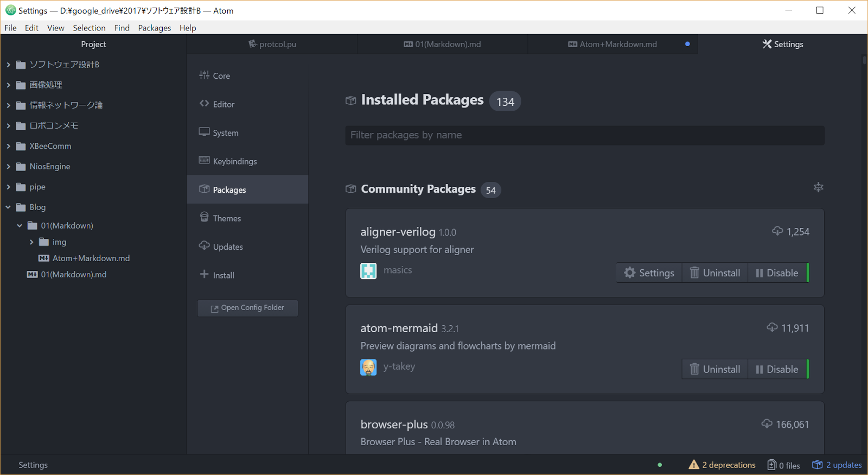Open the Keybindings section

coord(247,161)
